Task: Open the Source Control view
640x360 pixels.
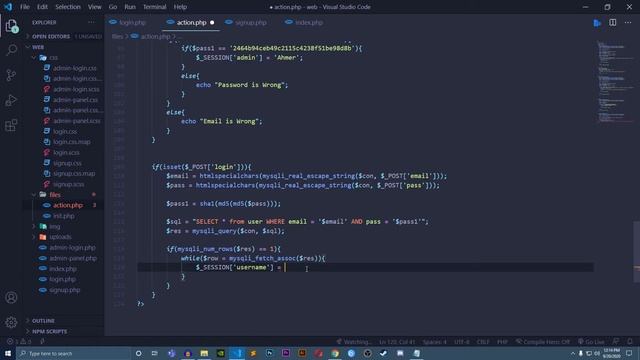Action: click(x=11, y=75)
